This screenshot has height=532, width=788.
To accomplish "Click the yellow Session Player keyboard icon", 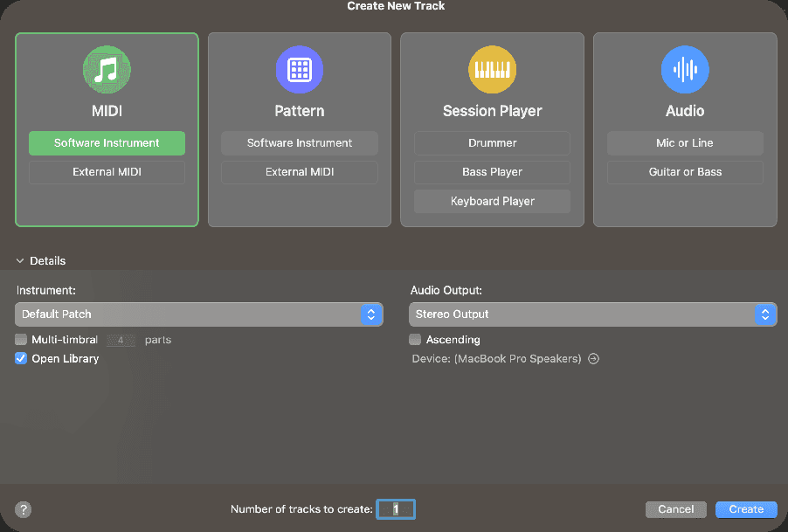I will [492, 69].
